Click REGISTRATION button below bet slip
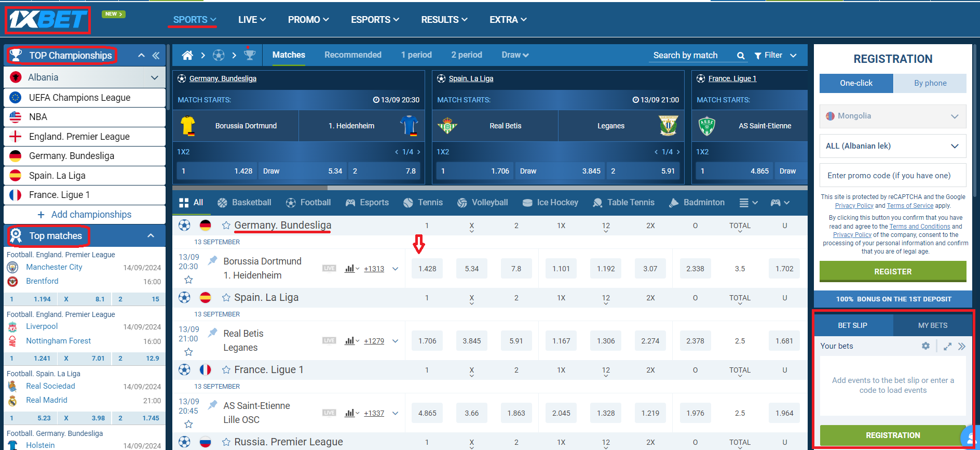Viewport: 980px width, 450px height. pyautogui.click(x=893, y=435)
